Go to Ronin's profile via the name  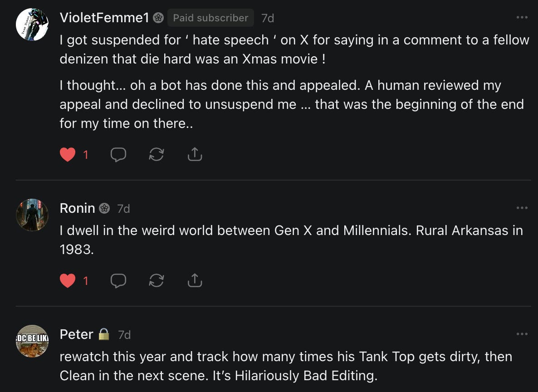tap(77, 208)
